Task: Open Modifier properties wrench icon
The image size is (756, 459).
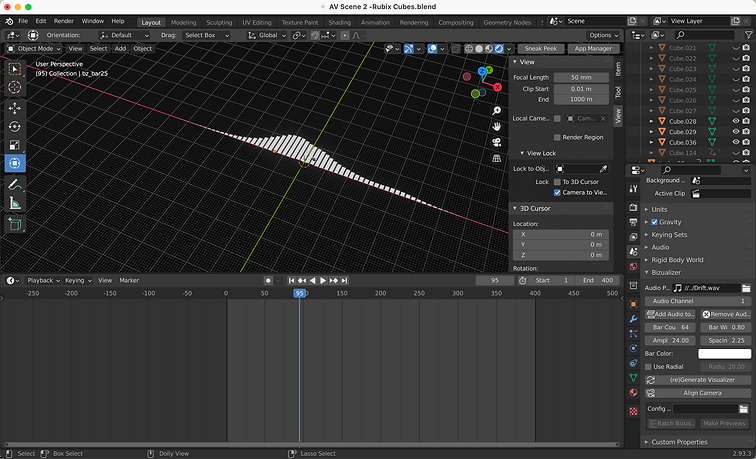Action: (x=634, y=319)
